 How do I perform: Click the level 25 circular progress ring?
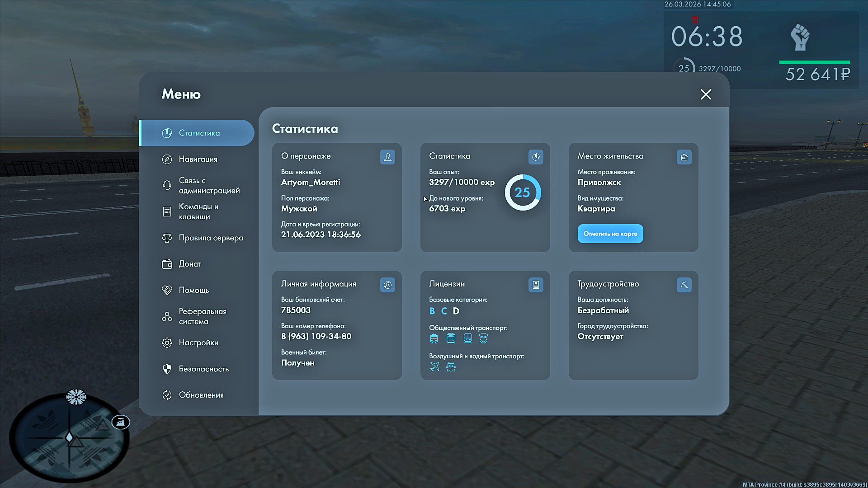click(523, 192)
